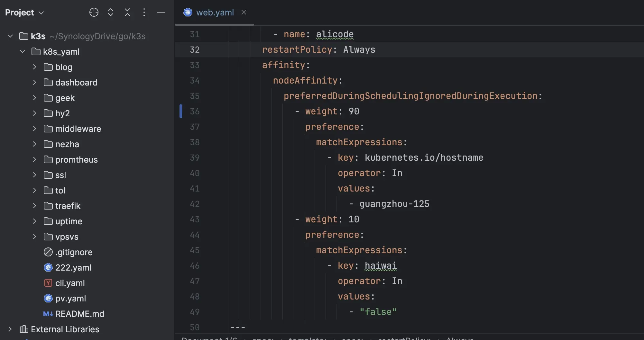Click the 'weight: 10' entry on line 43
Viewport: 644px width, 340px height.
[x=332, y=219]
